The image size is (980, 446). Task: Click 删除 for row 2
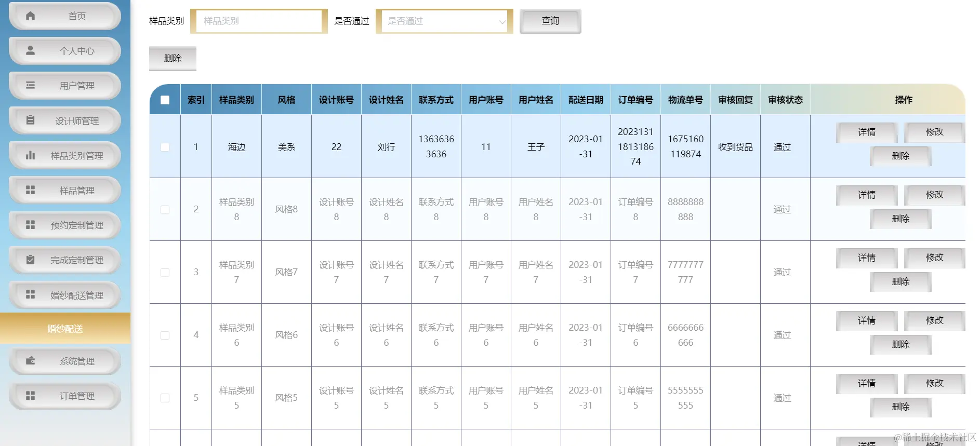[900, 219]
